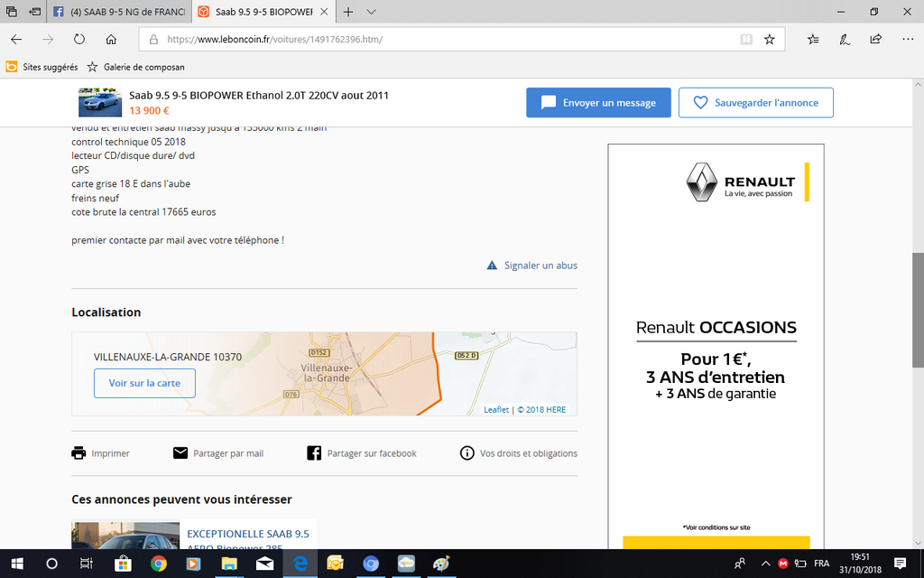Click Imprimer printer icon
Viewport: 924px width, 578px height.
[79, 453]
